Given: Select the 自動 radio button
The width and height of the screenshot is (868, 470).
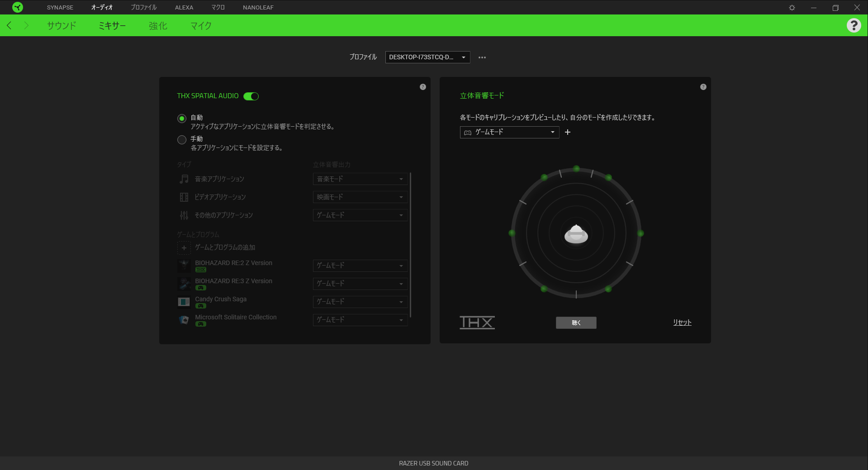Looking at the screenshot, I should 182,119.
